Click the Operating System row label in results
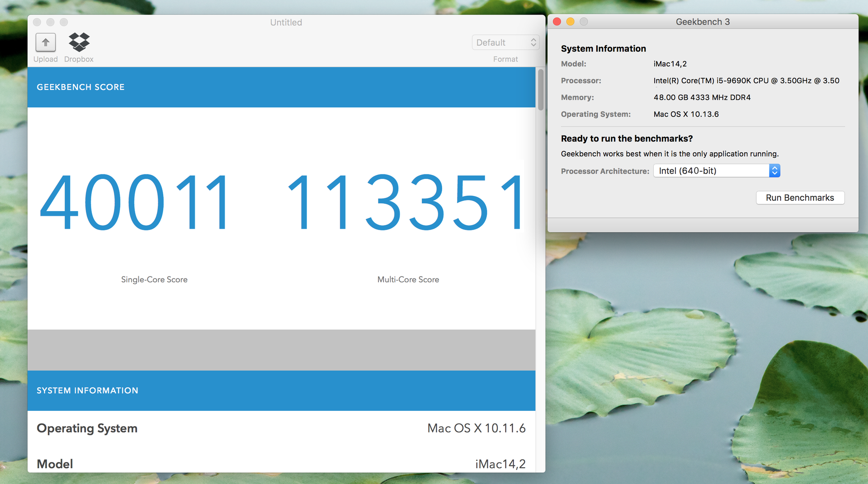 click(x=87, y=428)
